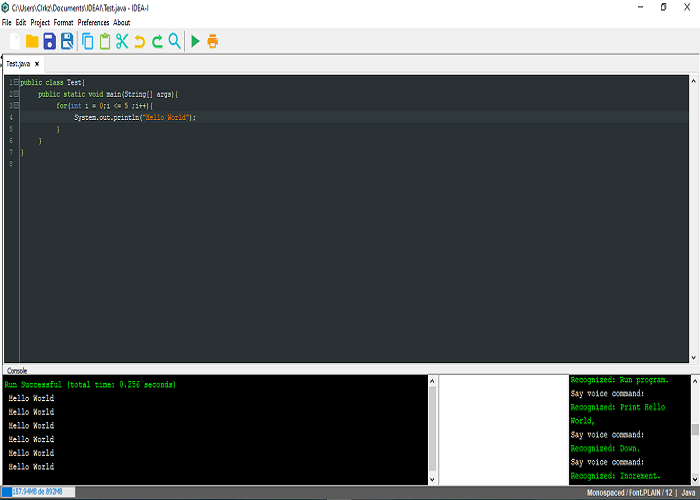Image resolution: width=700 pixels, height=500 pixels.
Task: Print the file with the printer icon
Action: coord(212,41)
